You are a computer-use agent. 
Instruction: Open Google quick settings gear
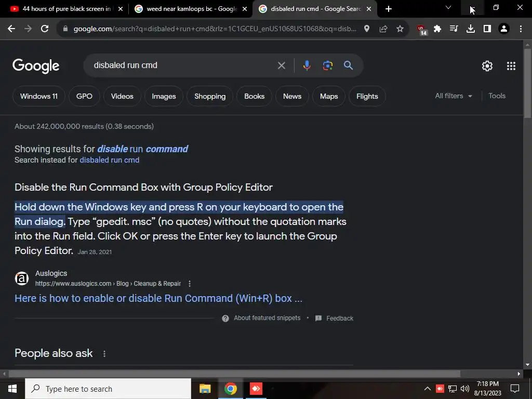(487, 66)
